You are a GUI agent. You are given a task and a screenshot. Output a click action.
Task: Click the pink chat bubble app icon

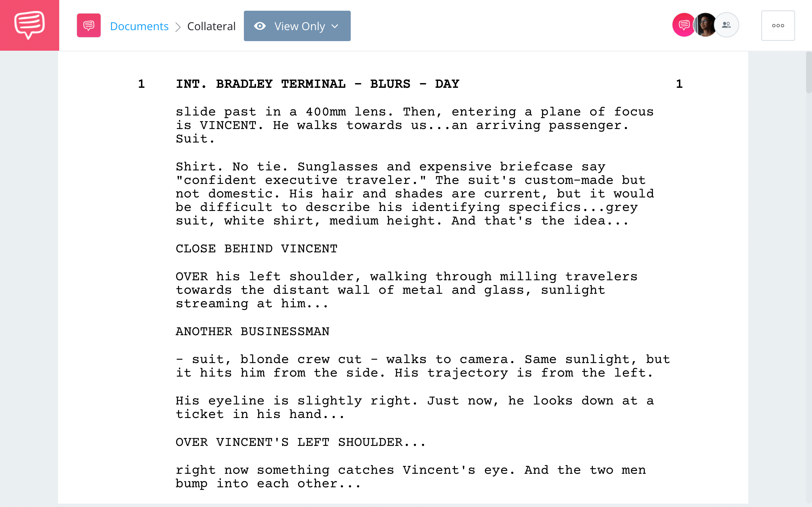pyautogui.click(x=29, y=25)
